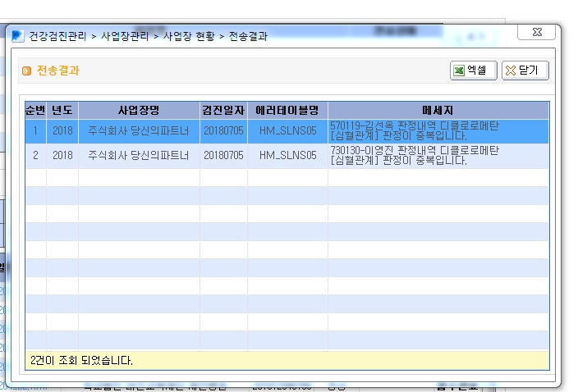Click the first empty row below the data

pos(287,178)
